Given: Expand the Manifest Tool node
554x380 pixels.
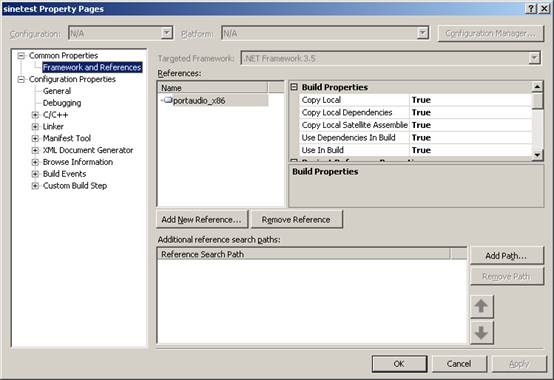Looking at the screenshot, I should coord(35,138).
